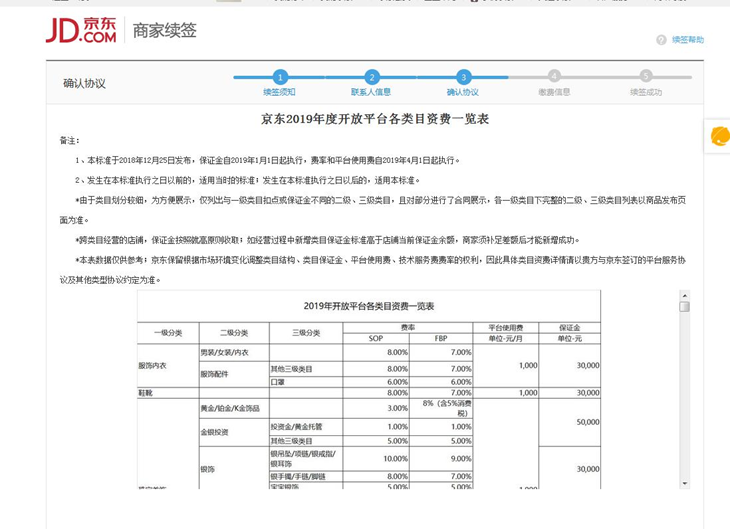Click the 确认协议 section title

tap(84, 84)
